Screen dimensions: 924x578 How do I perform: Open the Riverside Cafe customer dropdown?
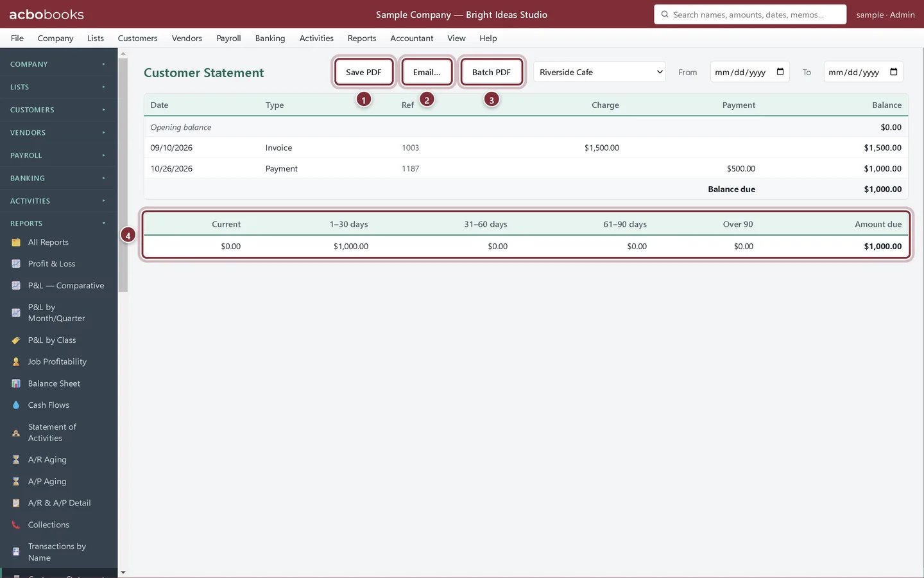[x=599, y=72]
